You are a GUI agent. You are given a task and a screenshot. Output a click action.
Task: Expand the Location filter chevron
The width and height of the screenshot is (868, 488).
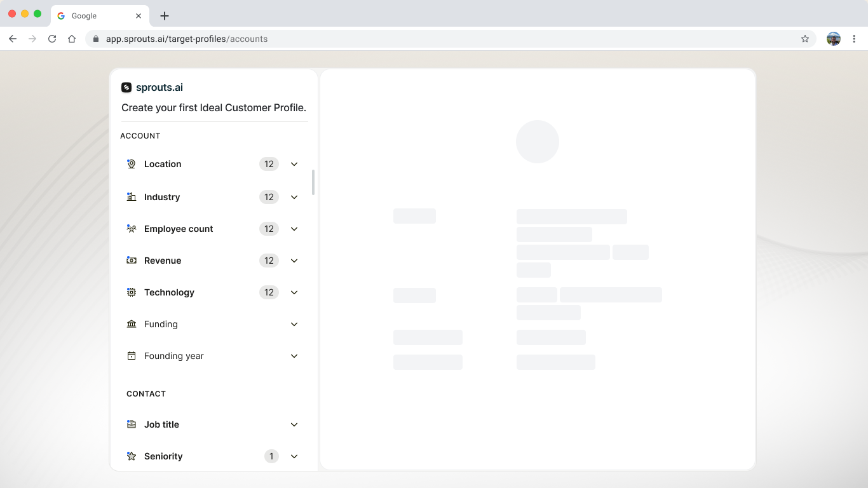tap(294, 164)
